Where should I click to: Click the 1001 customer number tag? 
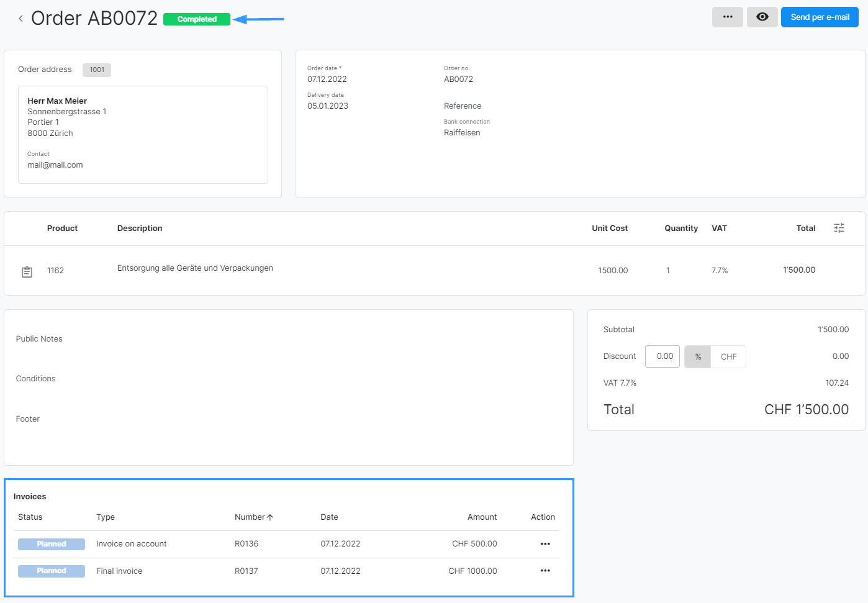point(97,70)
